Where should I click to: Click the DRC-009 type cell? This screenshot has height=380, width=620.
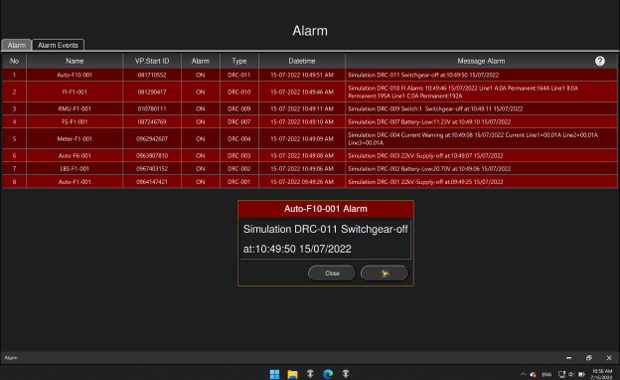tap(239, 109)
